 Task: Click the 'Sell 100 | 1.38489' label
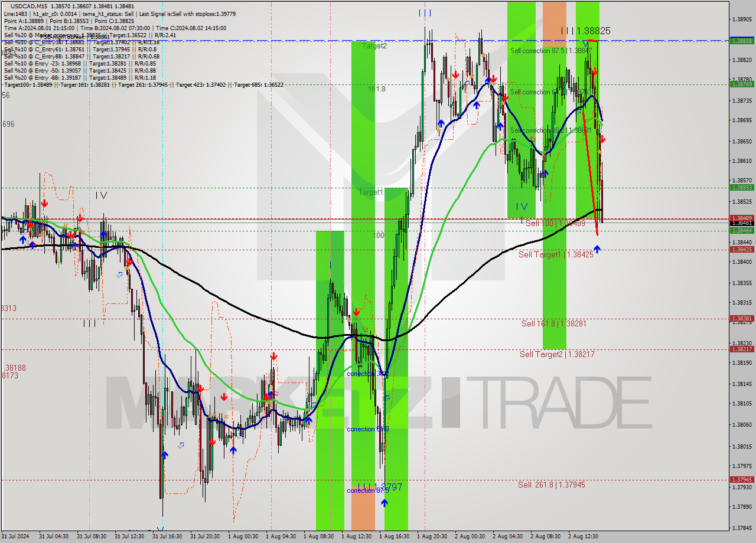[x=555, y=223]
